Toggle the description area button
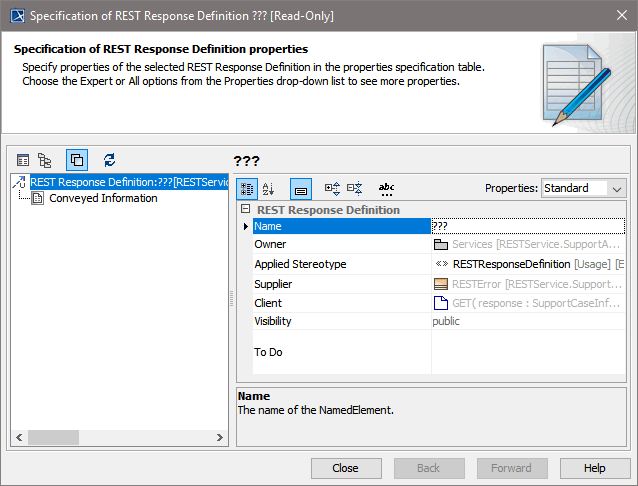This screenshot has height=486, width=638. pos(301,188)
